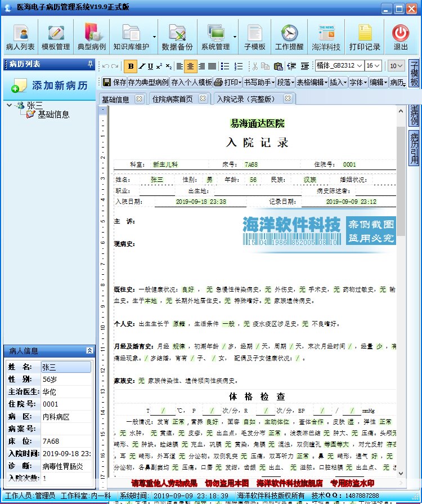Toggle bold formatting button

click(131, 66)
